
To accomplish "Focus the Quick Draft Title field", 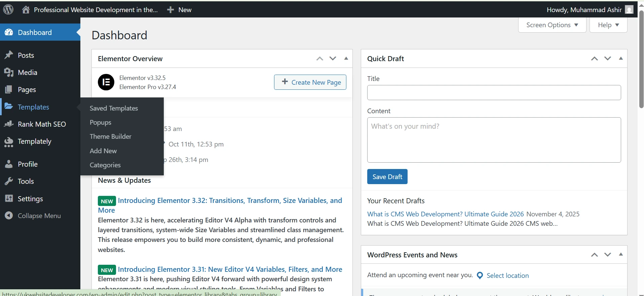I will (494, 92).
